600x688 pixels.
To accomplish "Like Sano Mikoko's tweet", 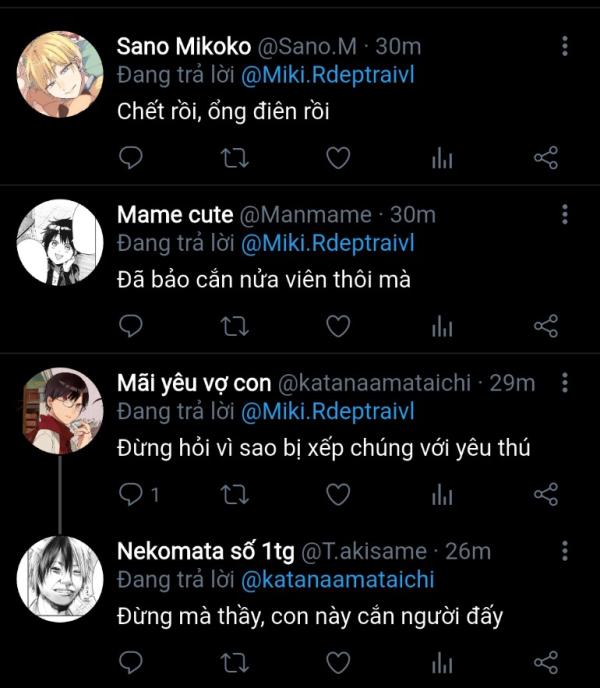I will click(x=339, y=157).
